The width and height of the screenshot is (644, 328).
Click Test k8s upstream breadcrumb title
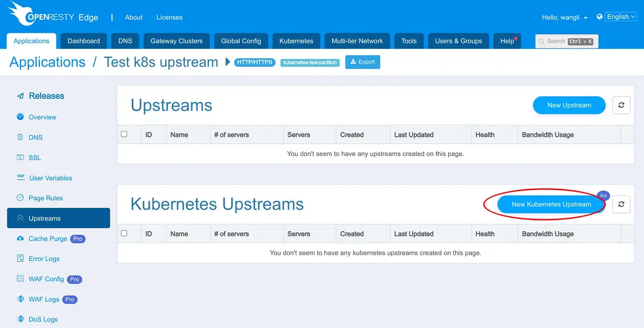(x=161, y=62)
